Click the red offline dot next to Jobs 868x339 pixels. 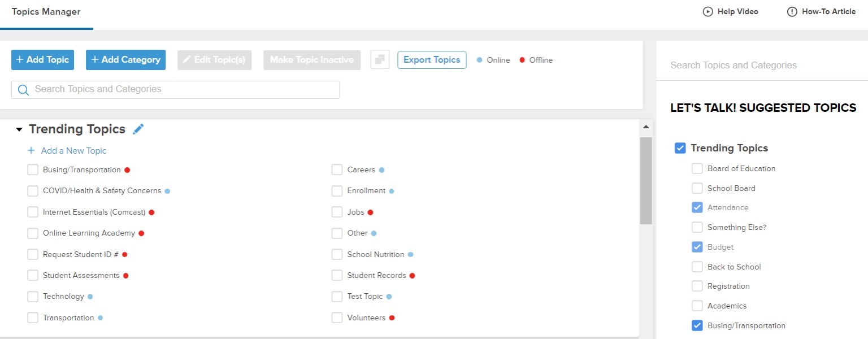pyautogui.click(x=371, y=212)
